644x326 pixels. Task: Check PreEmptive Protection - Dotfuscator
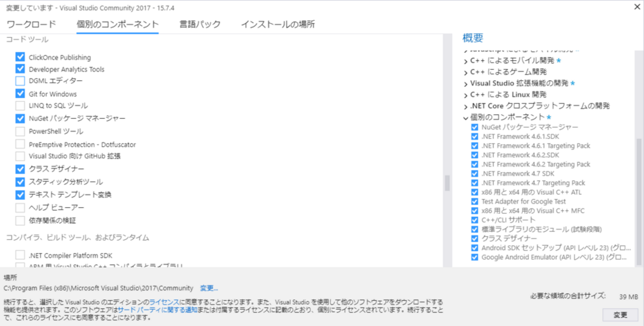[x=20, y=144]
